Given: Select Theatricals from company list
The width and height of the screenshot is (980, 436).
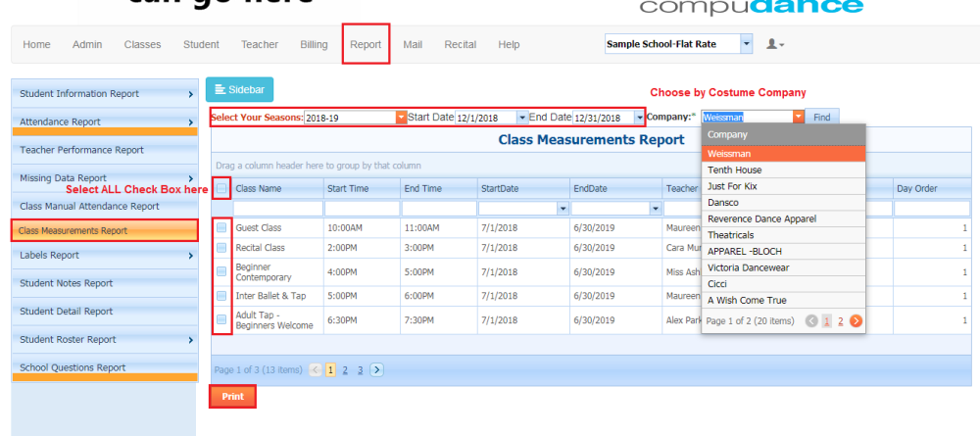Looking at the screenshot, I should pyautogui.click(x=783, y=235).
